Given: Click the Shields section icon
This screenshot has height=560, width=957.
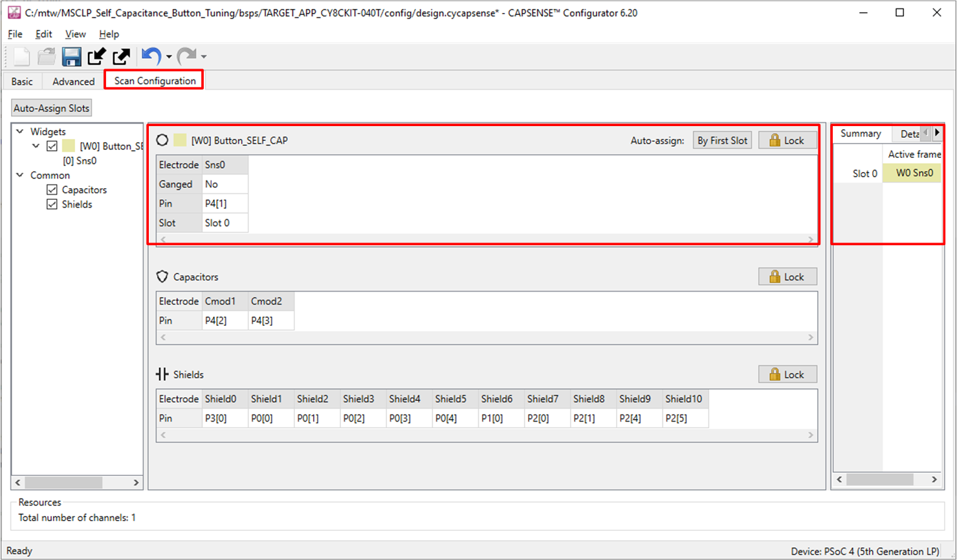Looking at the screenshot, I should 162,374.
